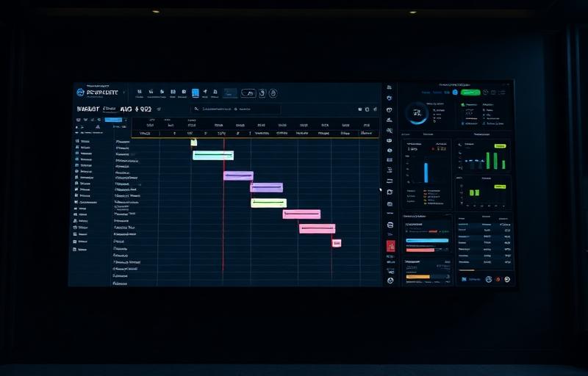Click the small yellow bar at the top of the Gantt chart
588x376 pixels.
coord(194,142)
